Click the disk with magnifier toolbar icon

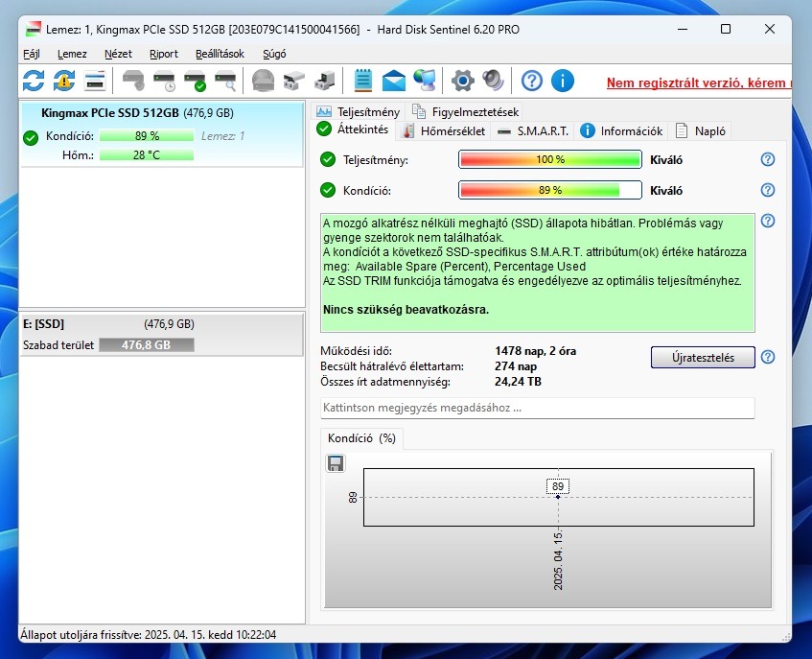pyautogui.click(x=226, y=81)
